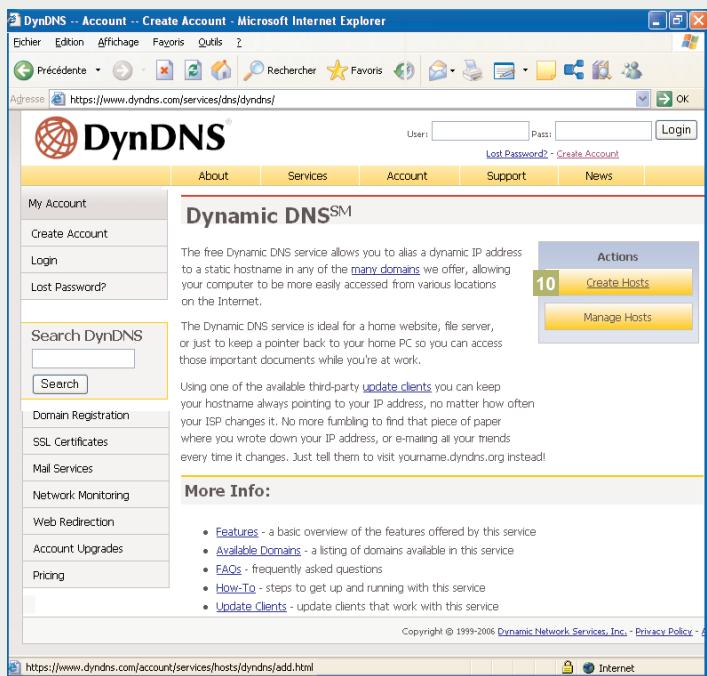
Task: Open SSL Certificates in sidebar
Action: tap(96, 442)
